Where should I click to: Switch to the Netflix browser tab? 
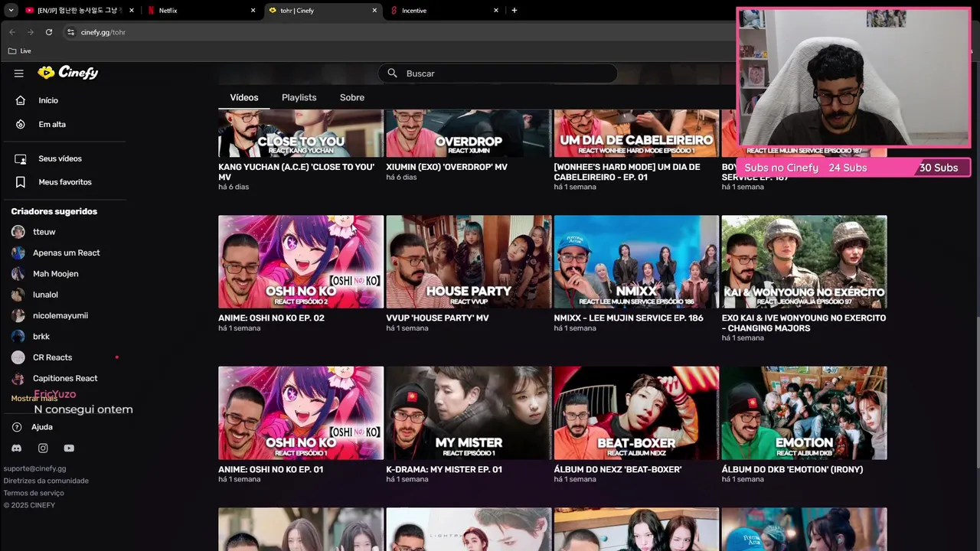(x=201, y=11)
